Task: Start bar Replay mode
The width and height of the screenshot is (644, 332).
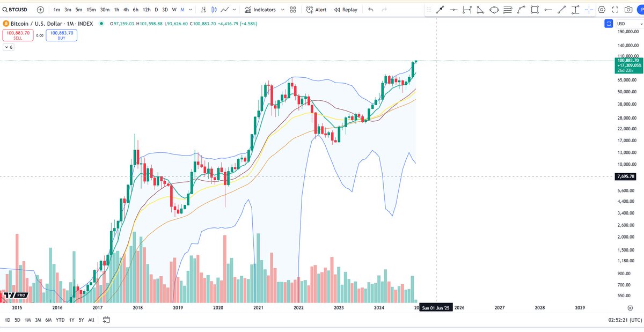Action: (345, 10)
